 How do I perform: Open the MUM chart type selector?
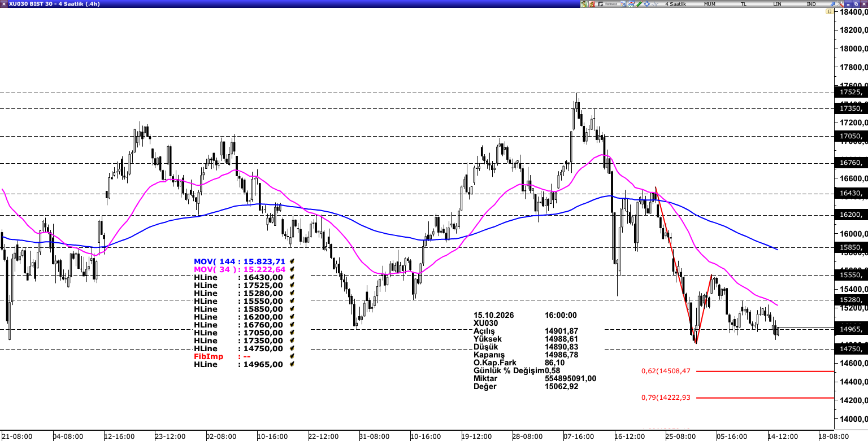click(x=710, y=4)
